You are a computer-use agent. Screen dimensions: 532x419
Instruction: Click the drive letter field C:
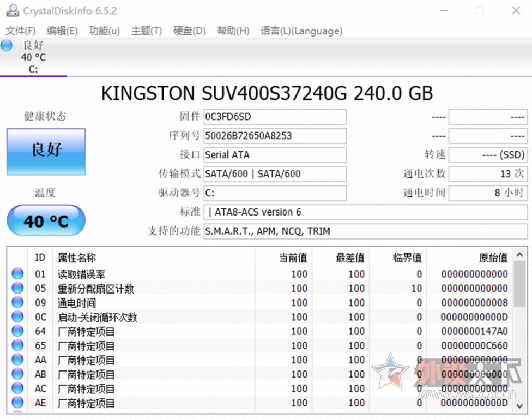point(275,193)
